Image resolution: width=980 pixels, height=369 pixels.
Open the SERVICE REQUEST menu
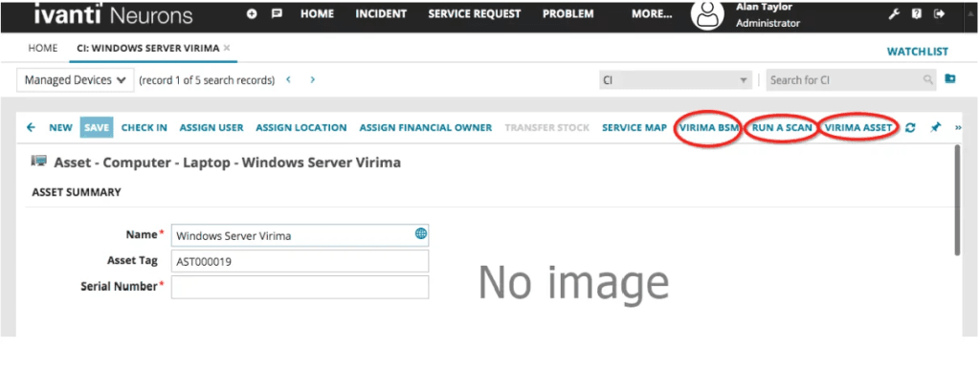[475, 13]
